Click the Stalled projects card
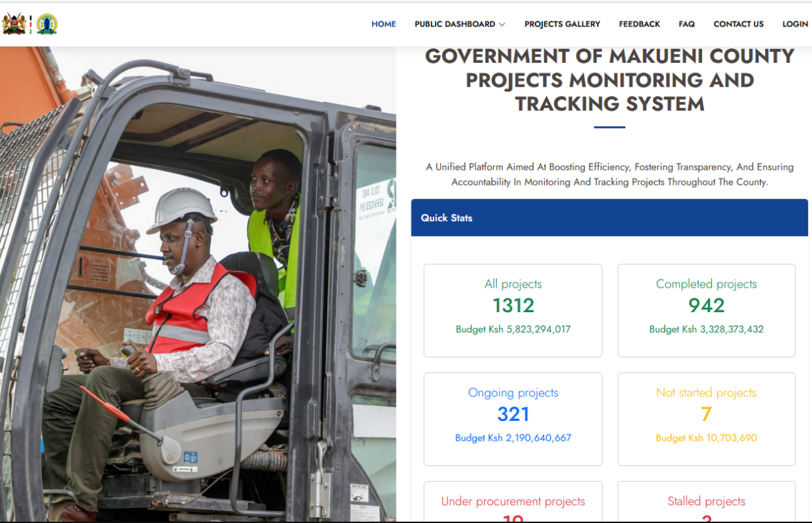The width and height of the screenshot is (812, 523). pyautogui.click(x=706, y=504)
